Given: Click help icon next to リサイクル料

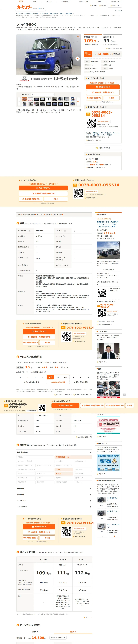Looking at the screenshot, I should tap(27, 258).
